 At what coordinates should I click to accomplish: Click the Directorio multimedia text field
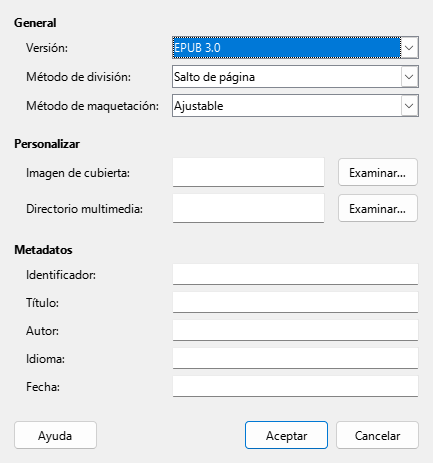(x=248, y=208)
